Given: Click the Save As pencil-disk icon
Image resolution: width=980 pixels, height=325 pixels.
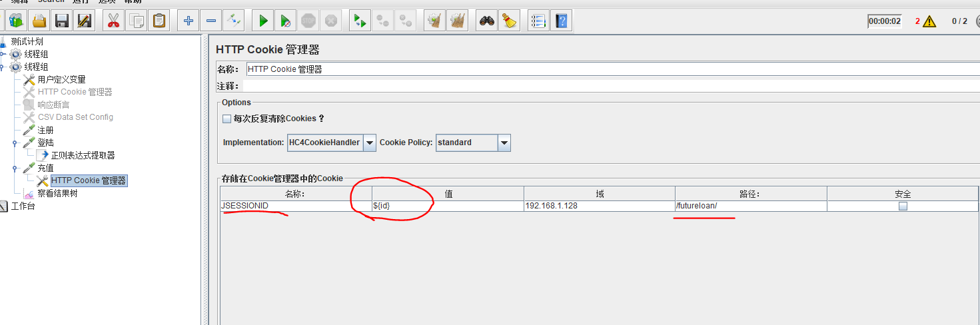Looking at the screenshot, I should click(85, 21).
